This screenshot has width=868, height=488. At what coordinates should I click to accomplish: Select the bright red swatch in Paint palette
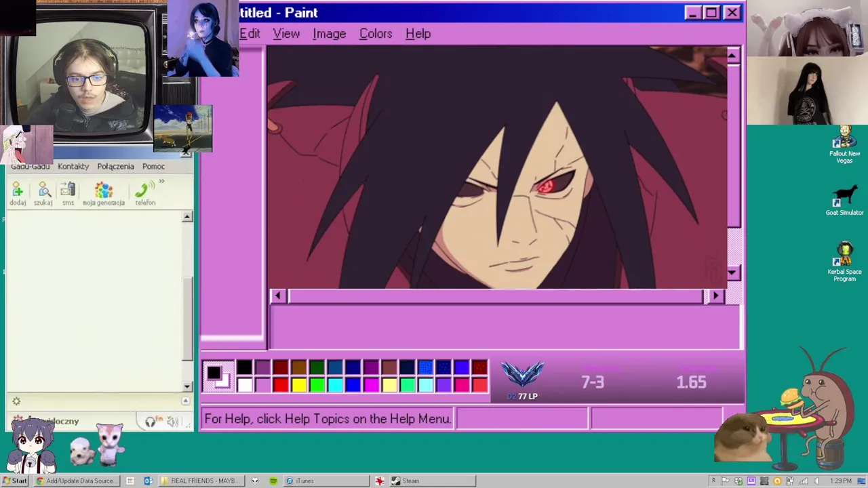281,385
